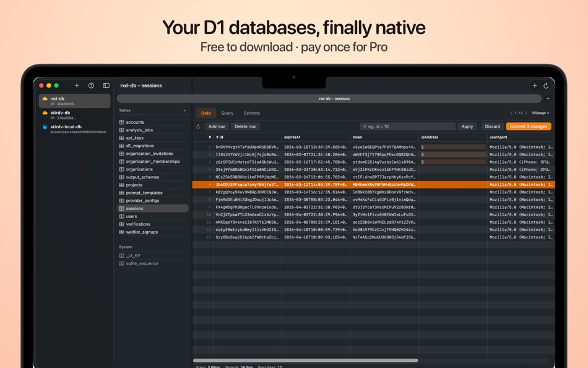Image resolution: width=588 pixels, height=368 pixels.
Task: Go to the next page with the right chevron
Action: (525, 113)
